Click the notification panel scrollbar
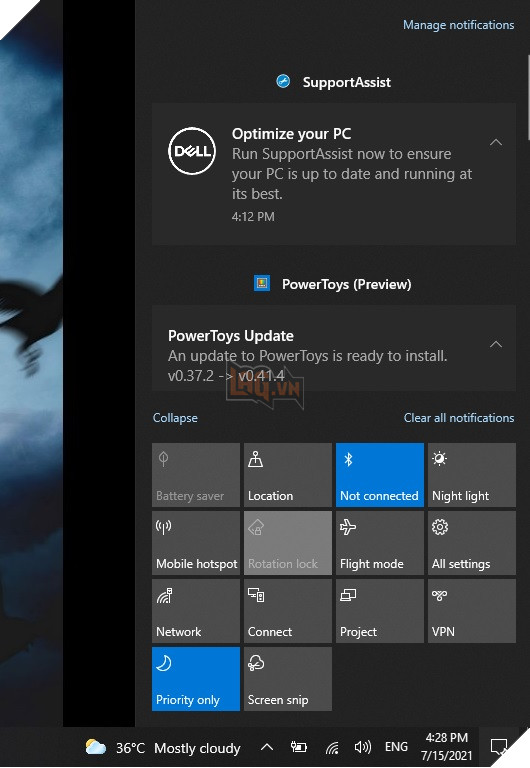530x768 pixels. 527,98
